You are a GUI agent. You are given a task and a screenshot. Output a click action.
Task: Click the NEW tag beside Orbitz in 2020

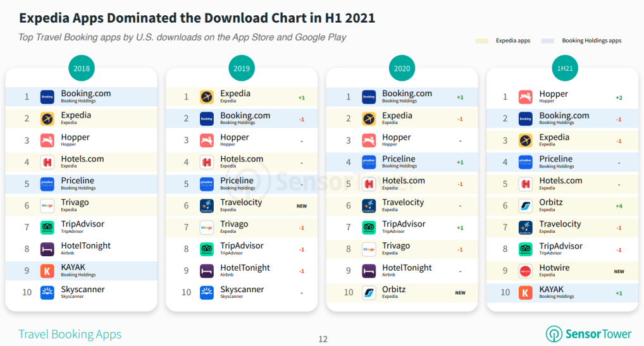tap(460, 293)
